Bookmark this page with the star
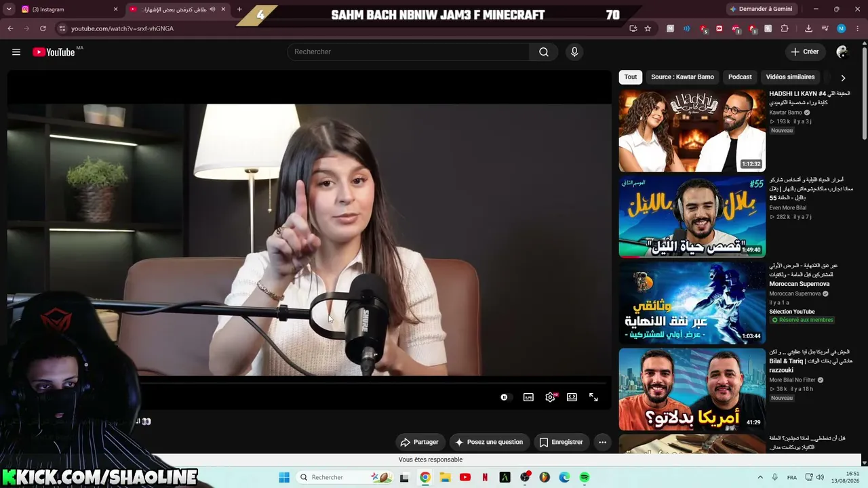 (x=648, y=28)
